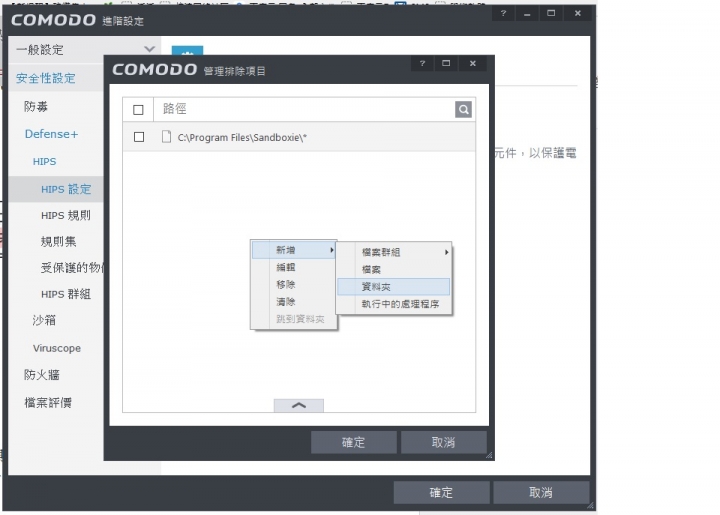
Task: Select 防火牆 in the sidebar
Action: 42,375
